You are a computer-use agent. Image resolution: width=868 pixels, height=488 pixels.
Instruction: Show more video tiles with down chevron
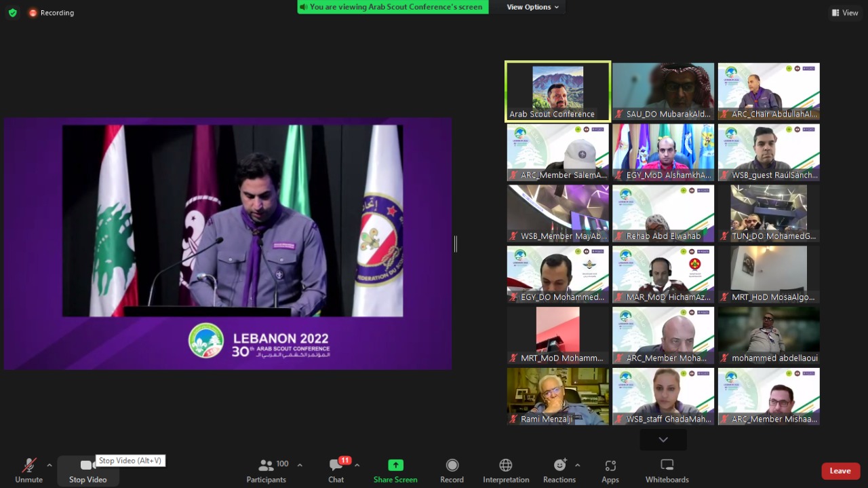click(x=663, y=440)
